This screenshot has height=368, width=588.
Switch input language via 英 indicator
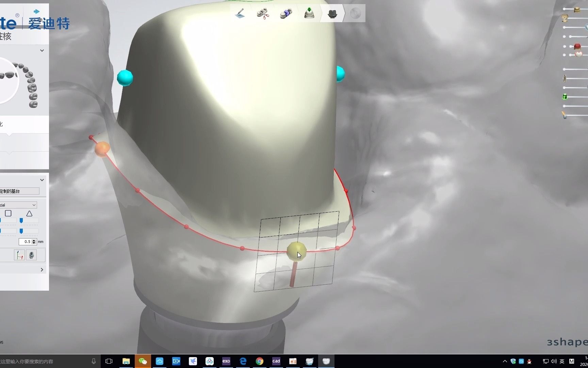point(562,361)
